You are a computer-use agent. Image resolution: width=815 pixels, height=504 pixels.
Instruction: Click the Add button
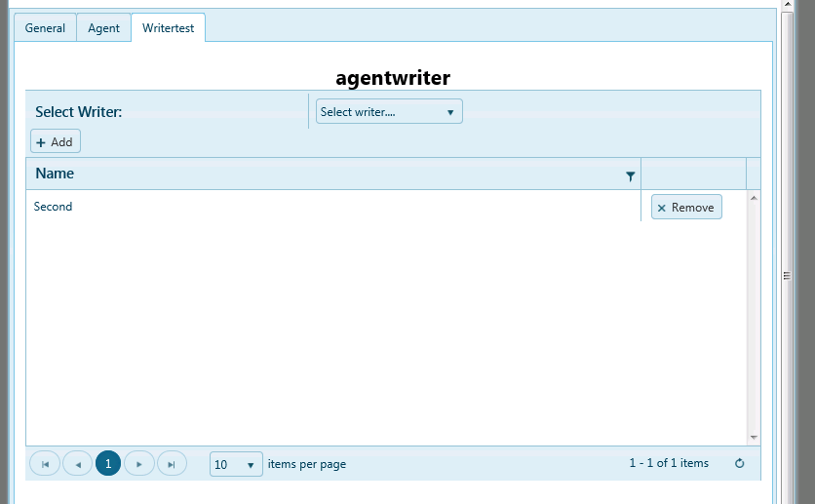coord(55,142)
